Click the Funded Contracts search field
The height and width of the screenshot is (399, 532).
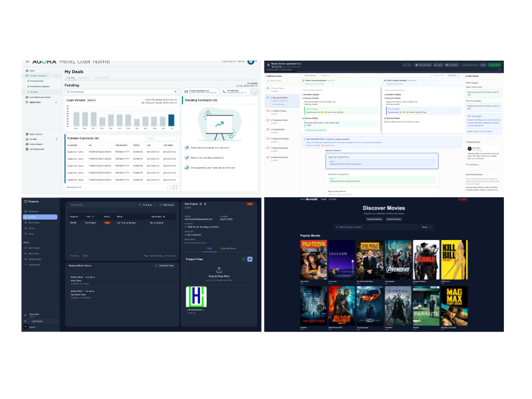point(161,138)
